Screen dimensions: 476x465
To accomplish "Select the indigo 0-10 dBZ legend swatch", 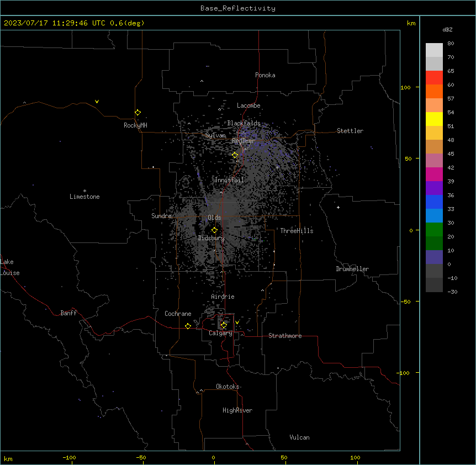I will pyautogui.click(x=434, y=257).
